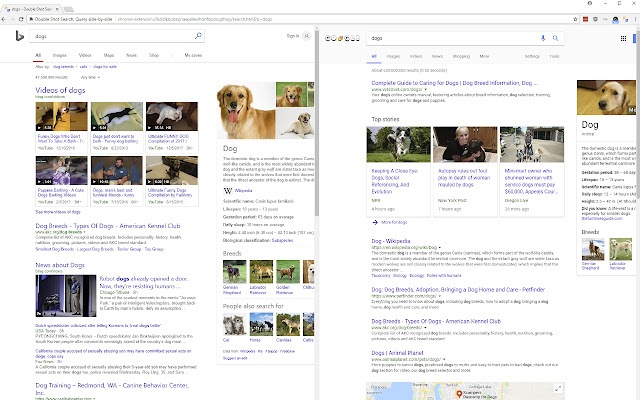640x400 pixels.
Task: Expand the Bing 'Any time' filter
Action: point(89,77)
